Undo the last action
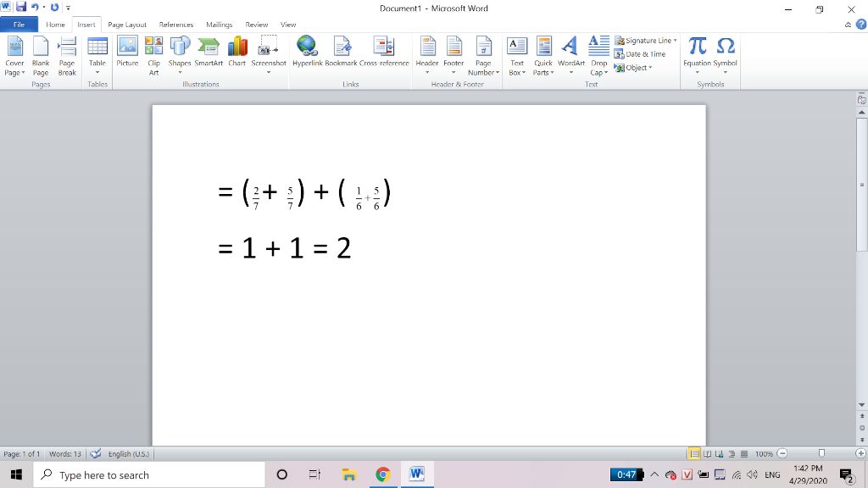868x488 pixels. 35,7
